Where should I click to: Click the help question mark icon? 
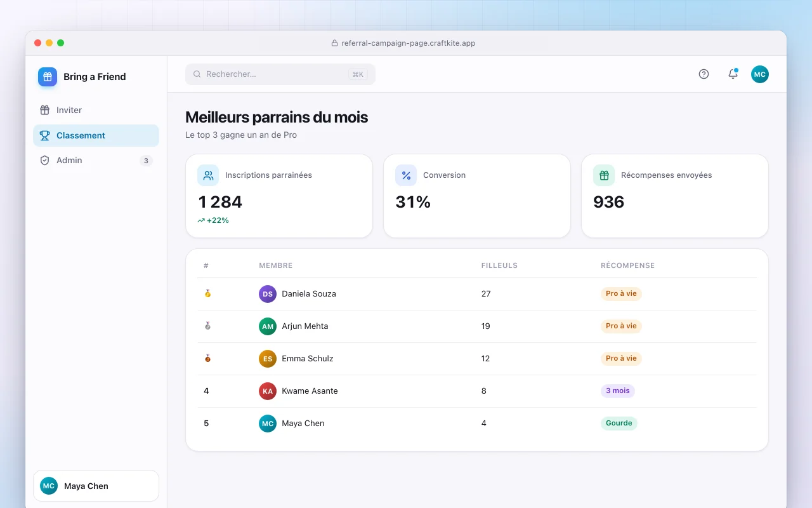(x=704, y=74)
